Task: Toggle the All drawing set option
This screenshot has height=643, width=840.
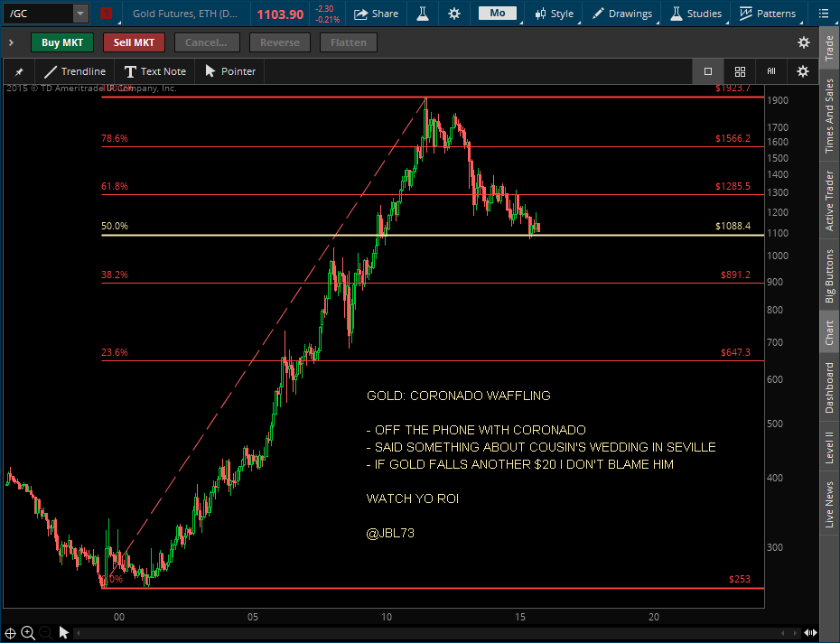Action: click(x=770, y=71)
